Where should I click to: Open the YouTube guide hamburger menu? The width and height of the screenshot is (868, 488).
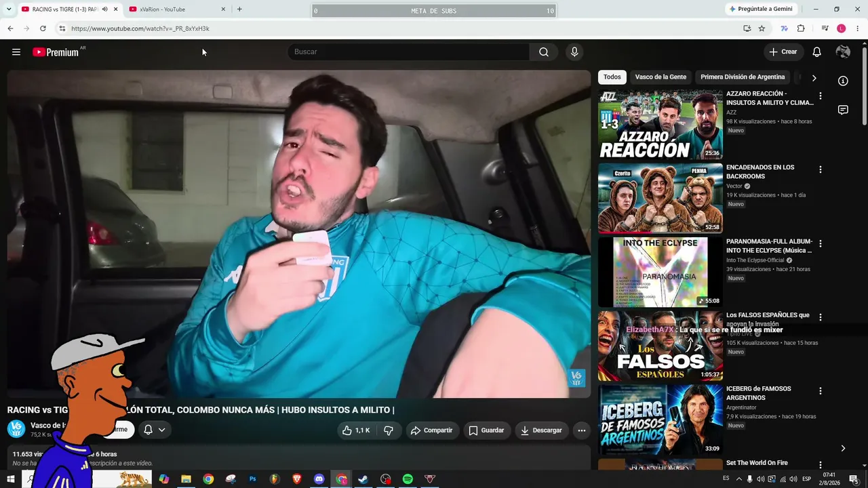16,52
